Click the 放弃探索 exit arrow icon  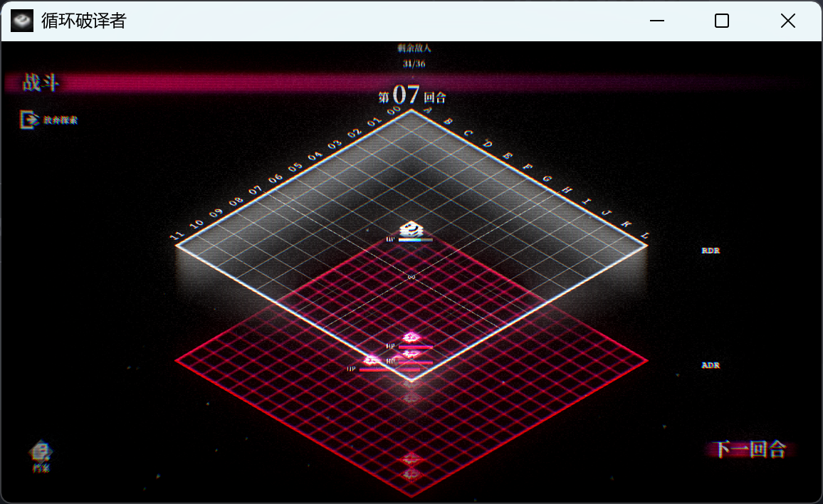pos(28,120)
